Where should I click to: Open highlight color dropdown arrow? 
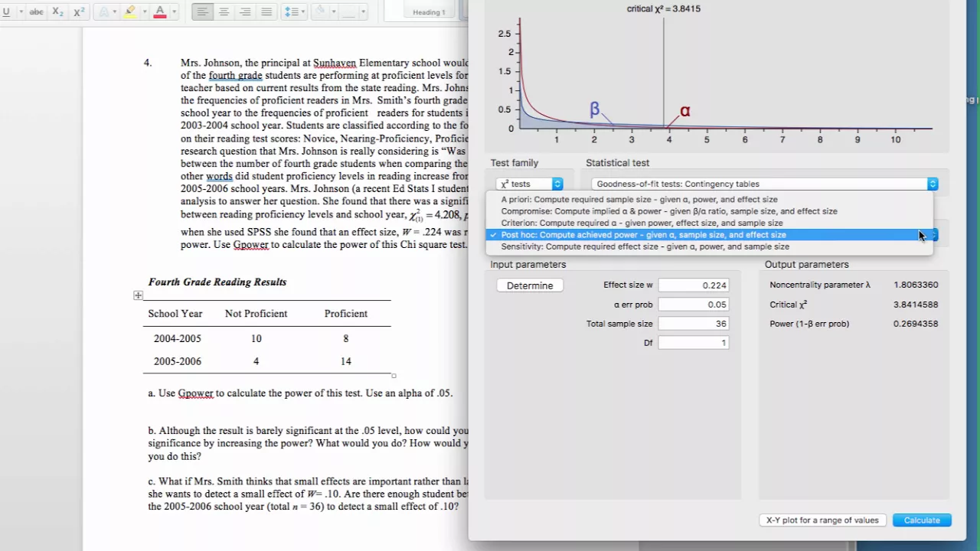coord(143,12)
